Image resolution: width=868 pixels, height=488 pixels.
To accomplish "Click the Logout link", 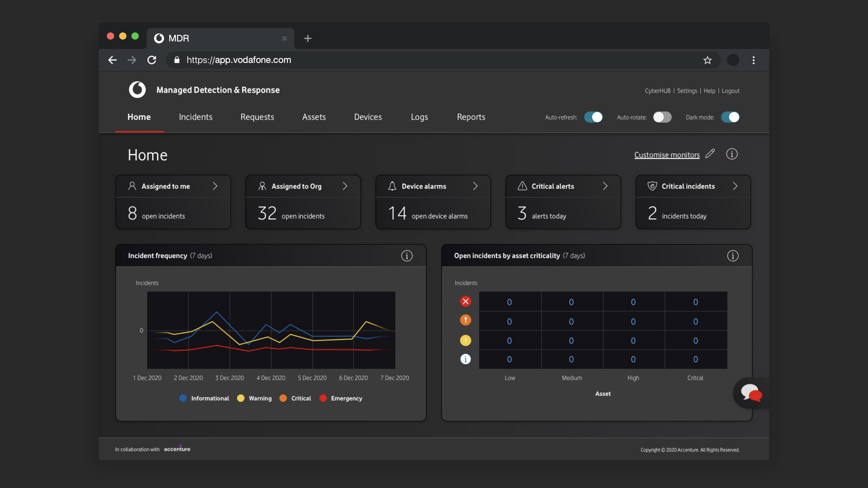I will click(x=730, y=91).
